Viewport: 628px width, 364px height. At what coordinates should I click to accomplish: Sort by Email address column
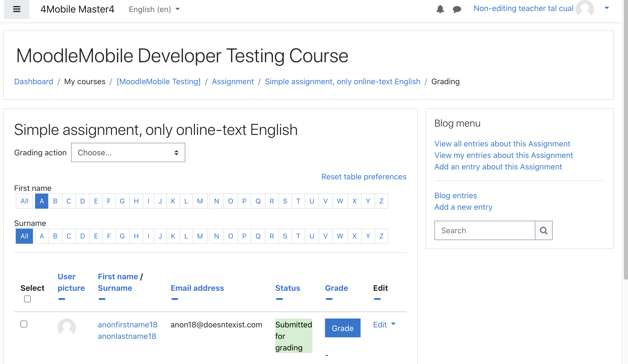coord(197,288)
